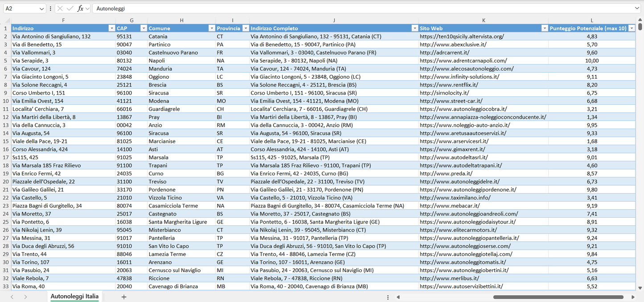This screenshot has width=644, height=302.
Task: Click the scroll right arrow of horizontal scrollbar
Action: [x=633, y=297]
